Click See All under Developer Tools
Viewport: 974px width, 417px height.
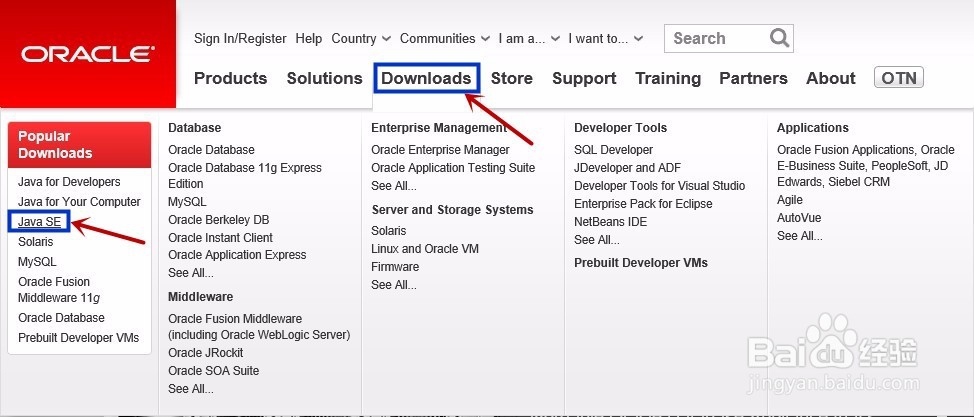(x=597, y=240)
